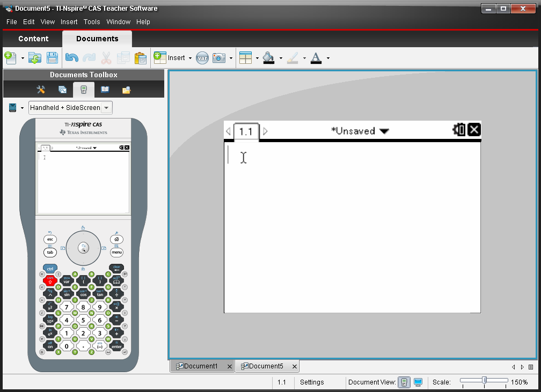Click the sin key on handheld
The height and width of the screenshot is (392, 541).
point(67,294)
